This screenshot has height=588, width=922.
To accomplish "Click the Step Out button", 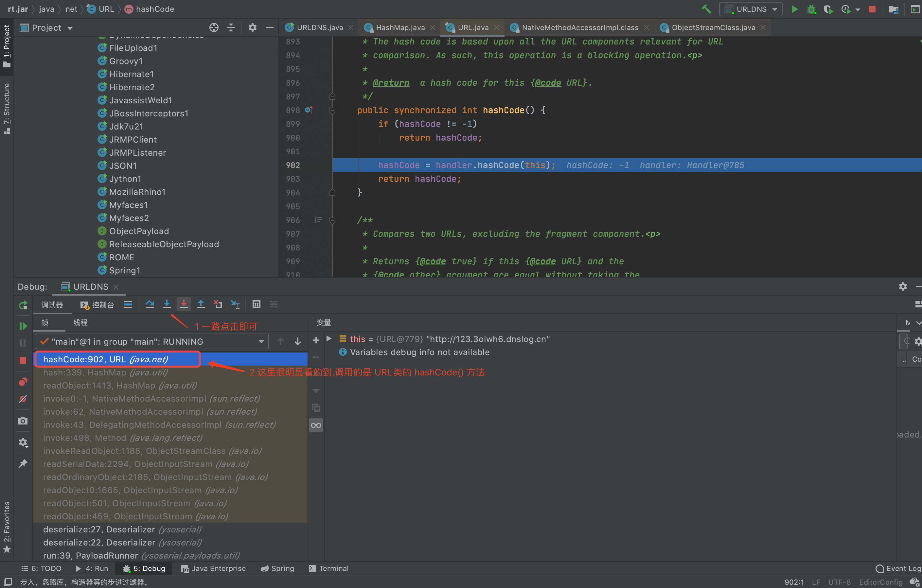I will (x=201, y=304).
